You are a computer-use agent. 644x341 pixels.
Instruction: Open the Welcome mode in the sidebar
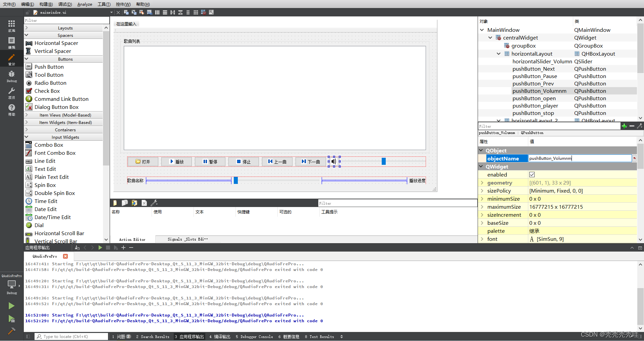(x=11, y=26)
